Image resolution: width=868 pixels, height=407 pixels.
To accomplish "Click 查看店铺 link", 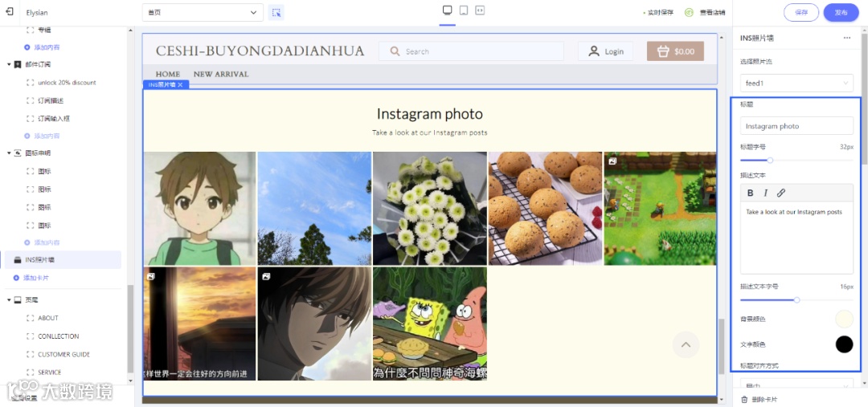I will (x=712, y=12).
